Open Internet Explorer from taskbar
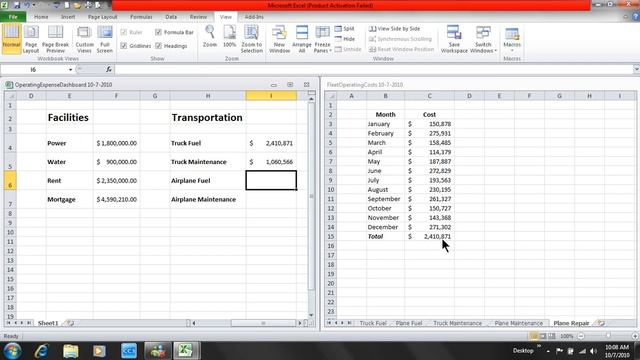Screen dimensions: 640x360 coord(42,351)
